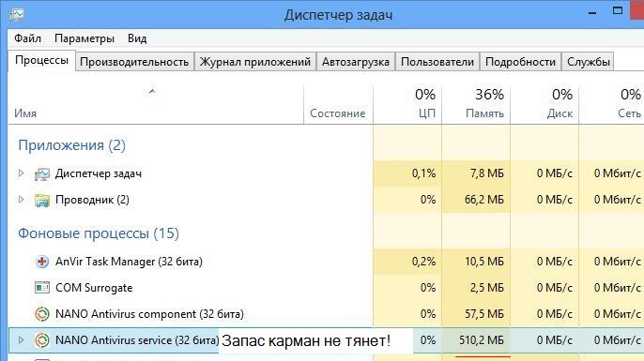644x361 pixels.
Task: Open the Службы tab
Action: pyautogui.click(x=588, y=62)
